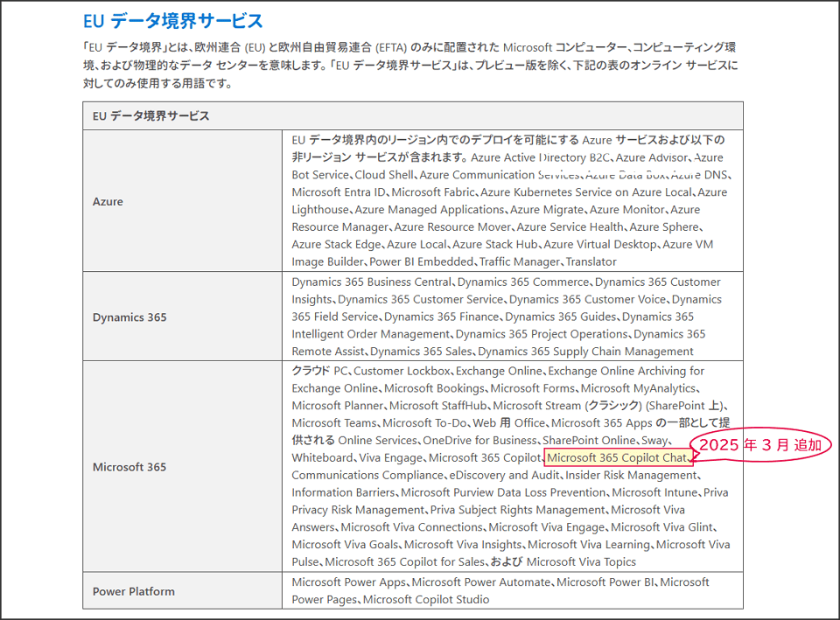Click the text "Azure Service Health"
840x620 pixels.
(x=570, y=226)
